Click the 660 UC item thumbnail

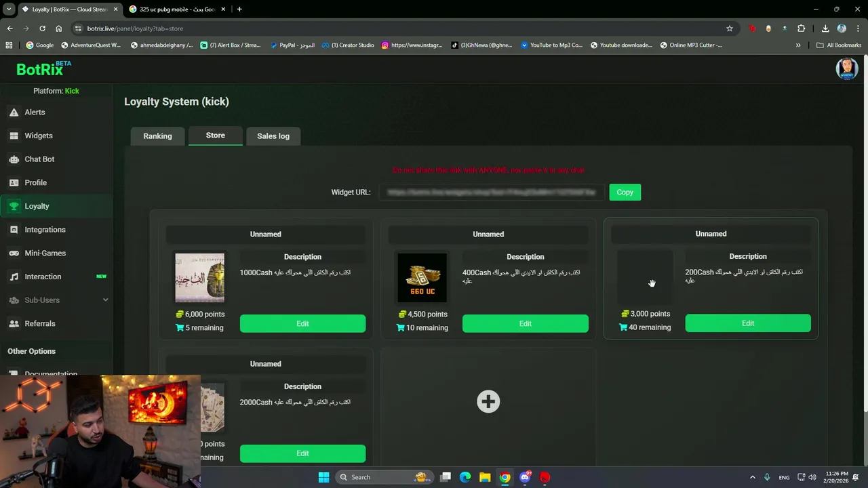coord(422,278)
